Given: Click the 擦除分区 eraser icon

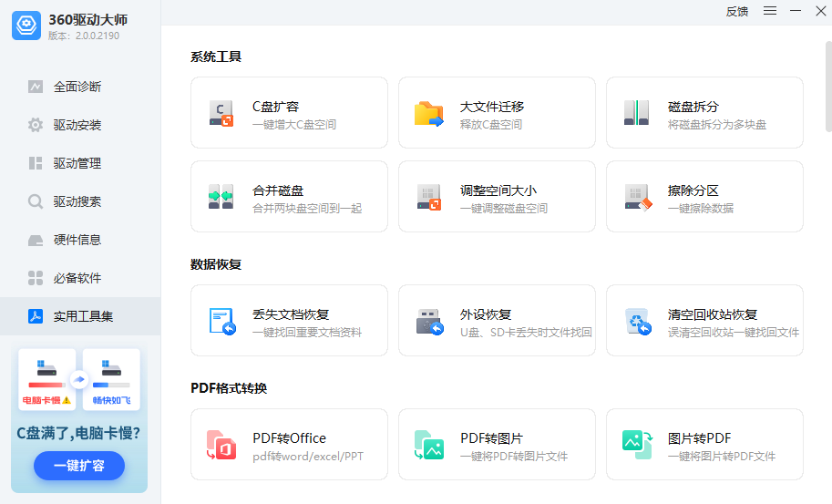Looking at the screenshot, I should (638, 198).
